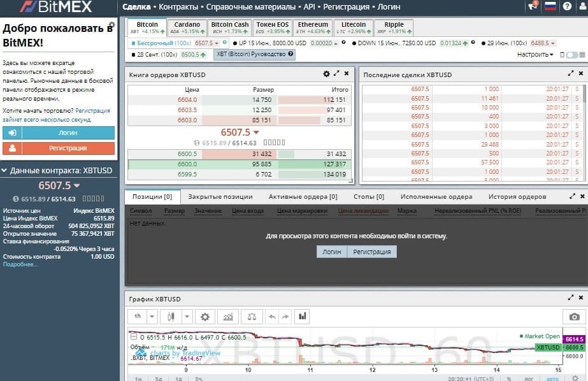
Task: Open Подробнее... link in contract data
Action: click(x=20, y=264)
